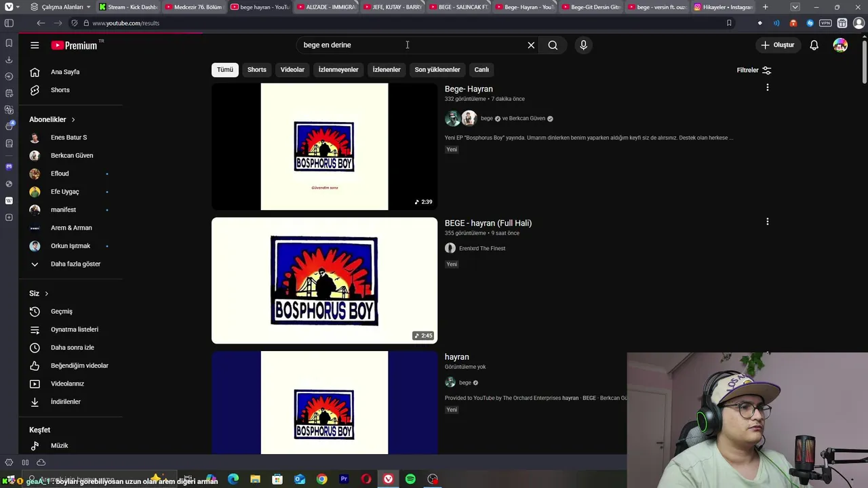Open the Erenlxrd The Finest channel

pyautogui.click(x=481, y=249)
